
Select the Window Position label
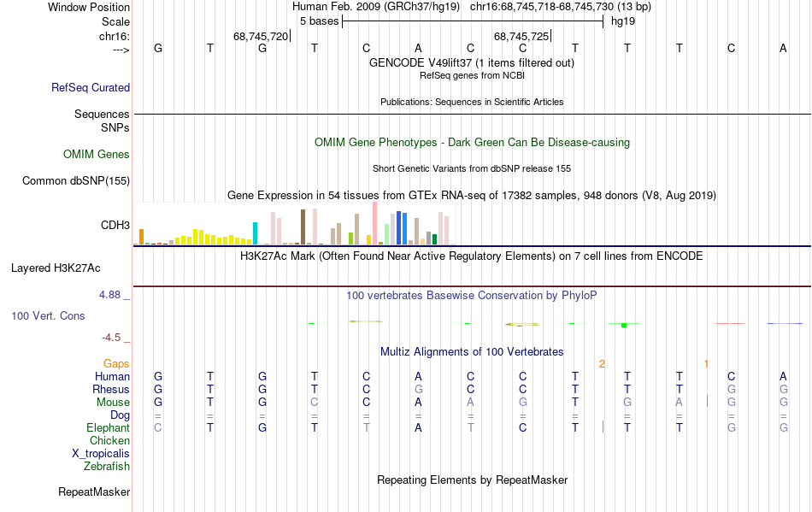click(89, 7)
